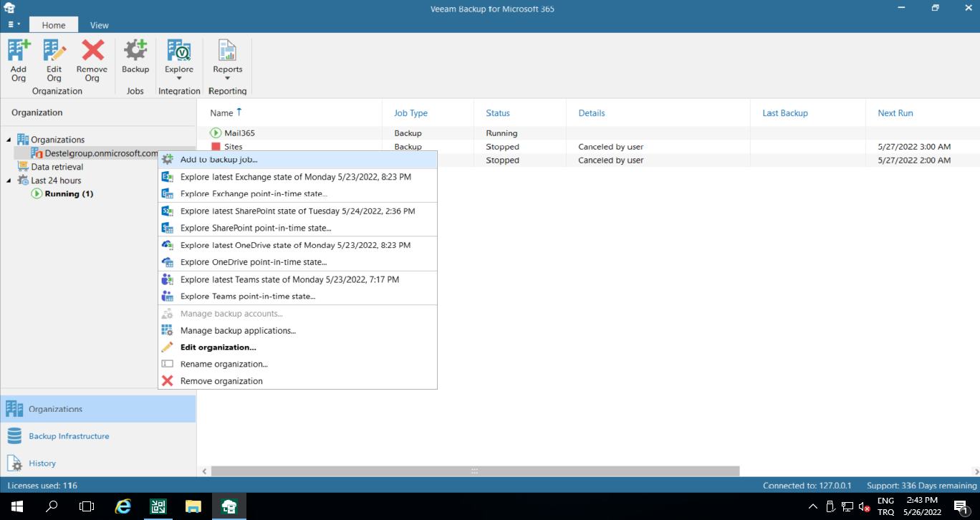Collapse the Last 24 hours tree node

coord(9,180)
